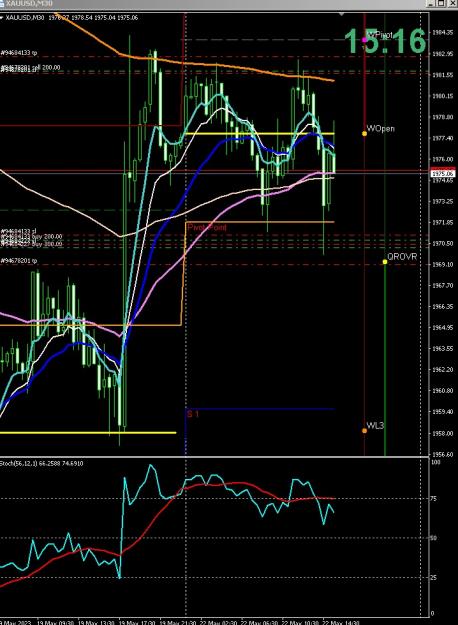Click price scale value 1969.10
This screenshot has width=458, height=625.
(442, 264)
